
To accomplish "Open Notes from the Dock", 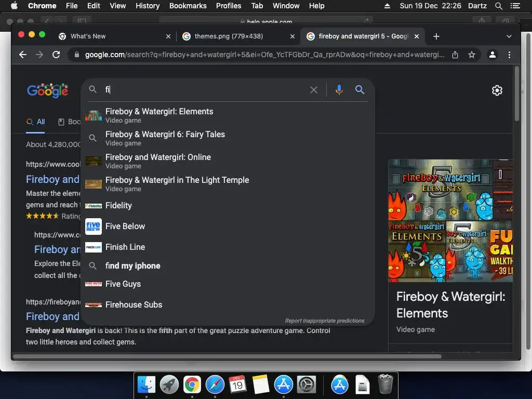I will [261, 385].
